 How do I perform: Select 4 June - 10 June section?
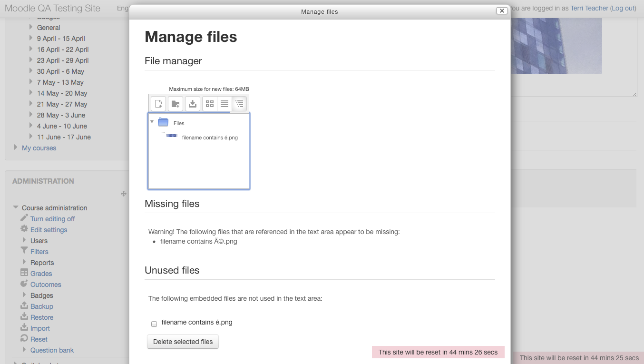coord(62,126)
